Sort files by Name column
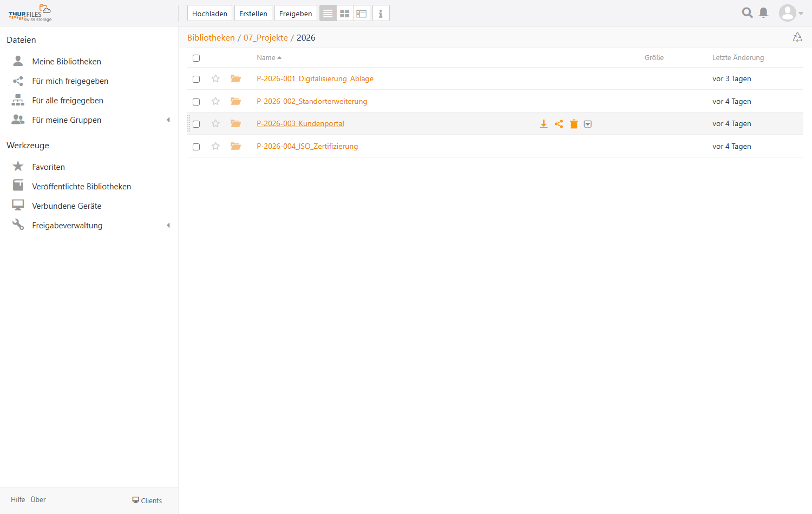The width and height of the screenshot is (812, 514). [269, 58]
